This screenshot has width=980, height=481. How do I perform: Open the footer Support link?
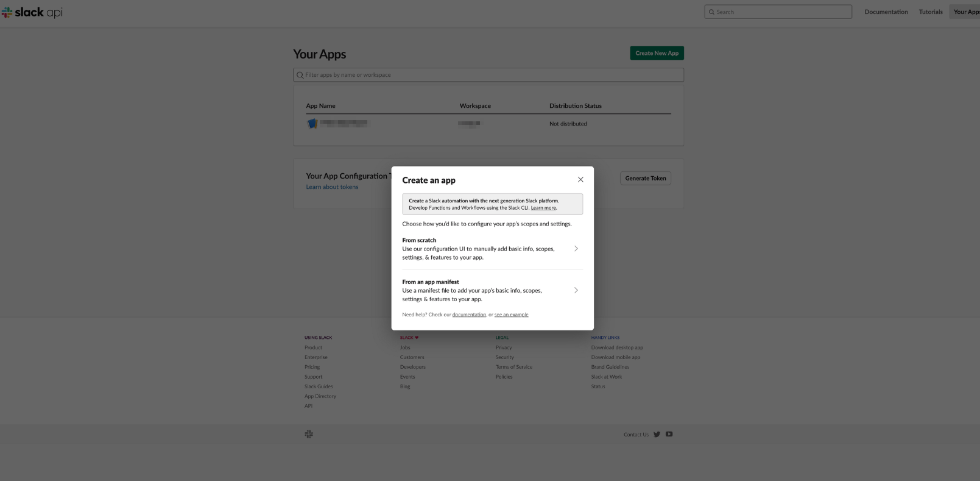click(x=314, y=377)
